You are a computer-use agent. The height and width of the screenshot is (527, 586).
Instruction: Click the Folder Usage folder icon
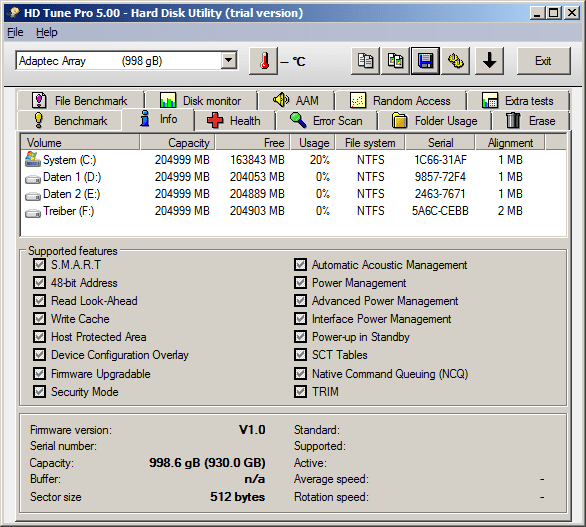[400, 121]
